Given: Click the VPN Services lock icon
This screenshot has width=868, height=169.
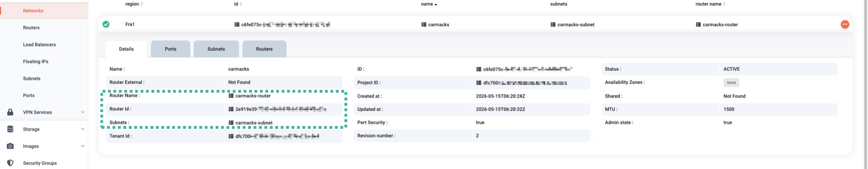Looking at the screenshot, I should [10, 112].
